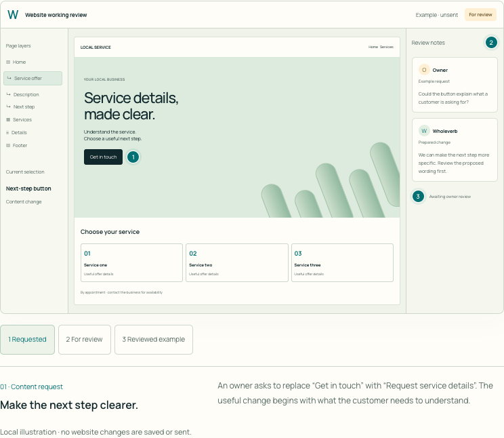The height and width of the screenshot is (438, 504).
Task: Click the 'Awaiting owner review' status text
Action: coord(450,197)
